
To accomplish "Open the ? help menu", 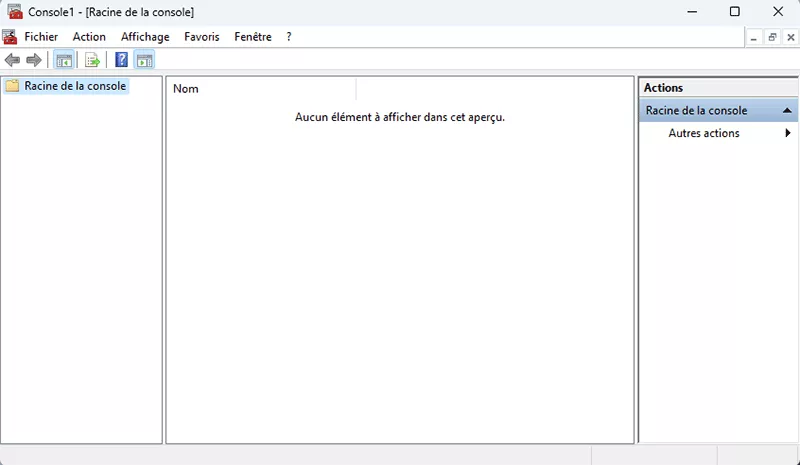I will point(289,37).
